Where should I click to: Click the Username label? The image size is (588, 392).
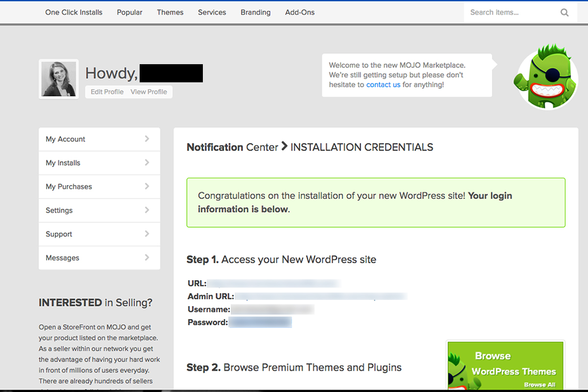tap(209, 310)
